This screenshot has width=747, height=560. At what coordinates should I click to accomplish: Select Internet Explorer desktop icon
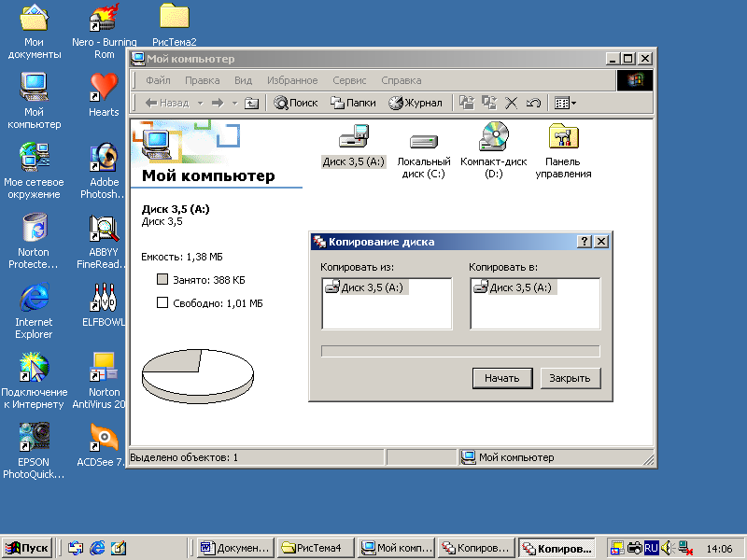[x=34, y=311]
